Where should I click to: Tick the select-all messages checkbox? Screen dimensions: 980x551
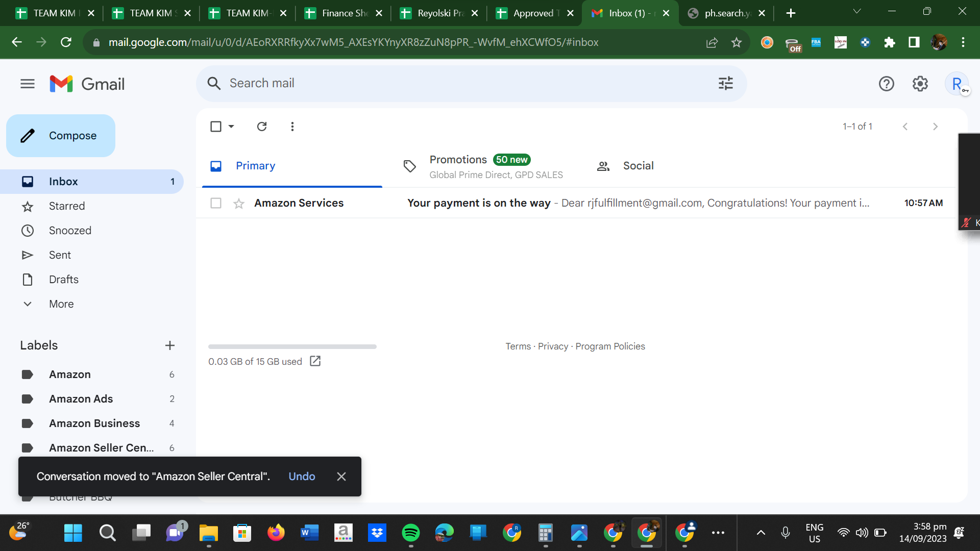pyautogui.click(x=216, y=127)
